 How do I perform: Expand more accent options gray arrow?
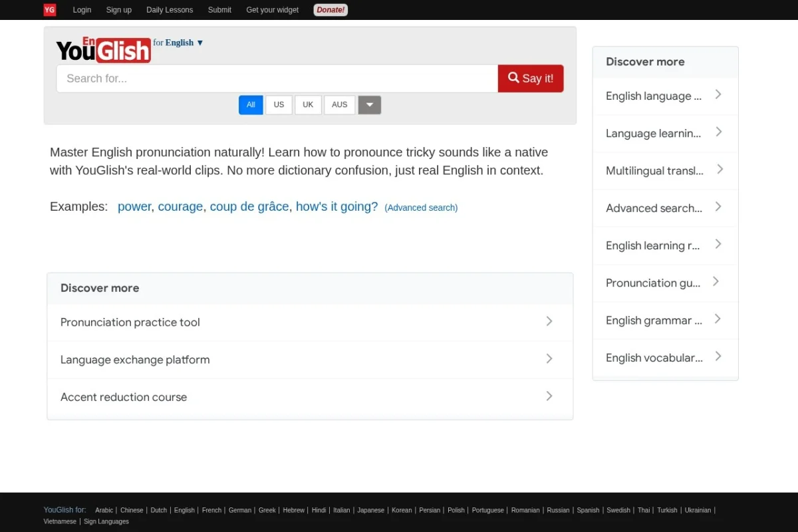click(370, 105)
